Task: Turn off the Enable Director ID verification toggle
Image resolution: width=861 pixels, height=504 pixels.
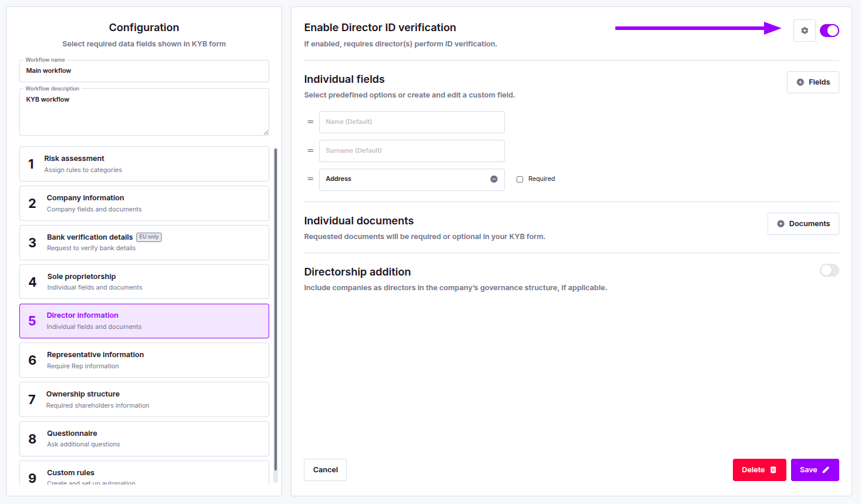Action: pyautogui.click(x=829, y=31)
